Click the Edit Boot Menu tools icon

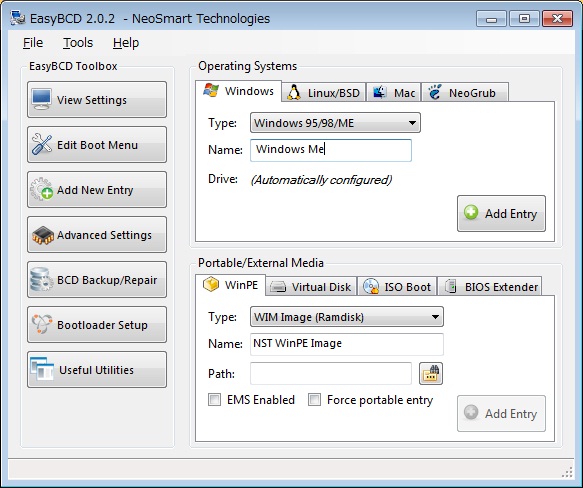[x=42, y=144]
